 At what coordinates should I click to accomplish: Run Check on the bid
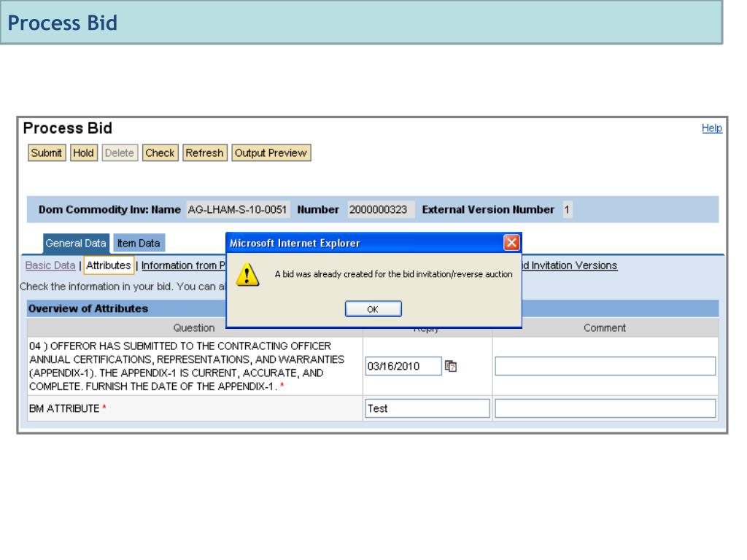(160, 153)
